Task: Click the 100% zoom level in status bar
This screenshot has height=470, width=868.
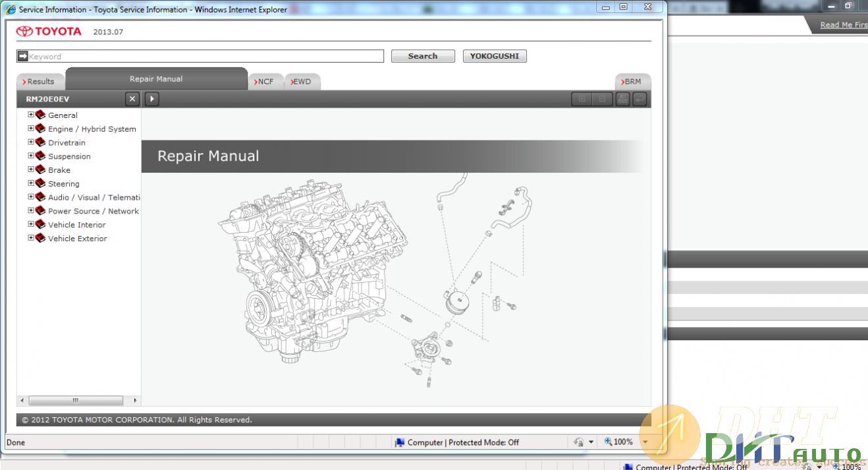Action: (x=623, y=442)
